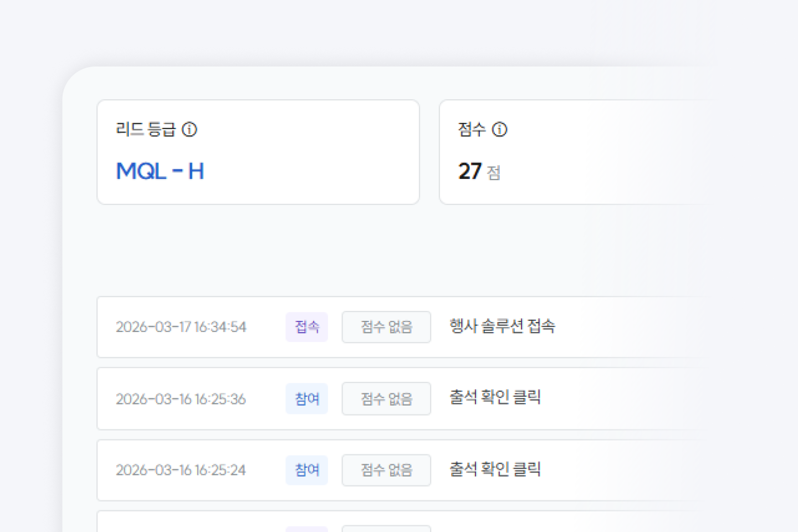Click the second 출석 확인 클릭 label

pos(495,469)
